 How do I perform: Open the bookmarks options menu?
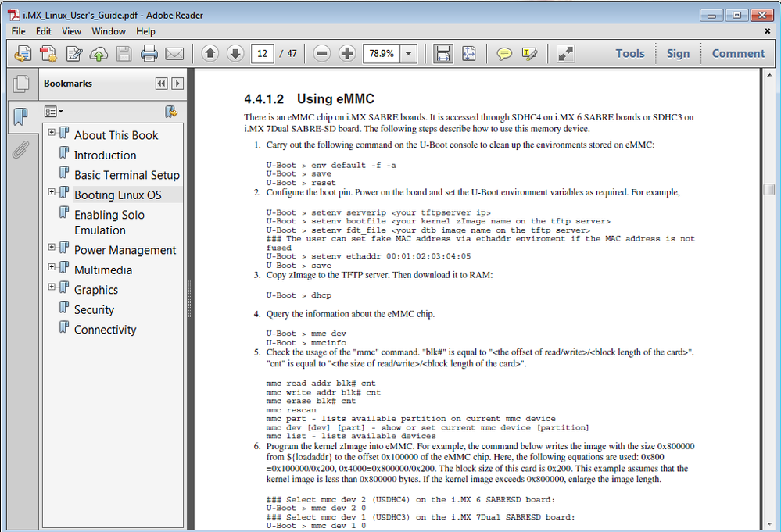click(x=53, y=112)
